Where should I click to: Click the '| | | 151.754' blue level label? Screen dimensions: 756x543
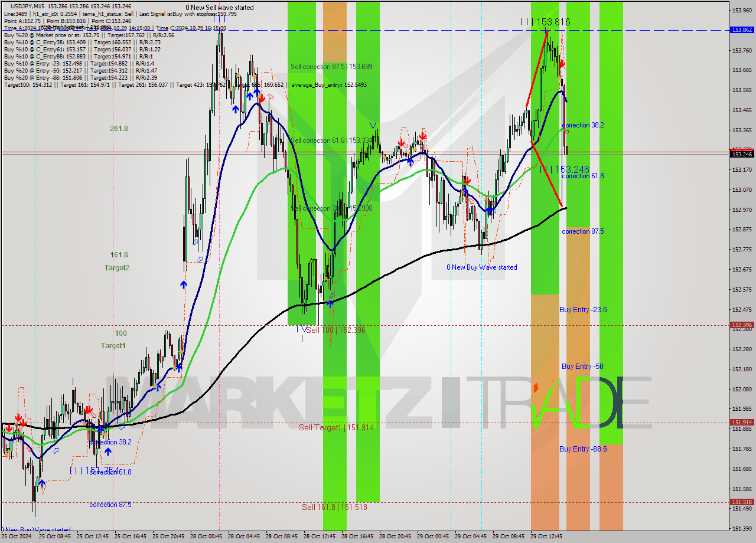(94, 470)
